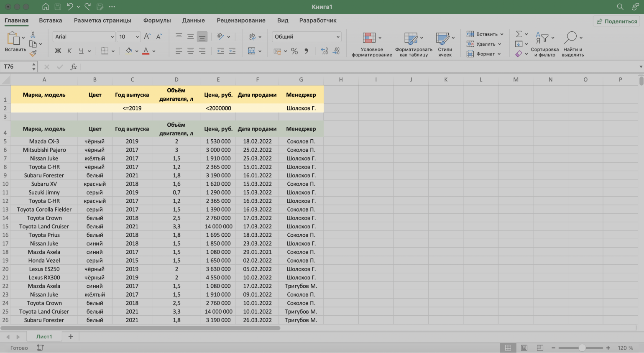Toggle bold formatting

click(x=58, y=51)
